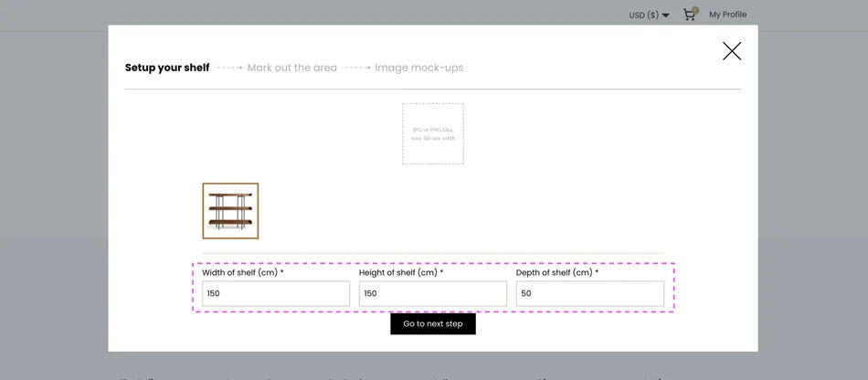This screenshot has height=380, width=868.
Task: Click the cart item count badge
Action: point(695,10)
